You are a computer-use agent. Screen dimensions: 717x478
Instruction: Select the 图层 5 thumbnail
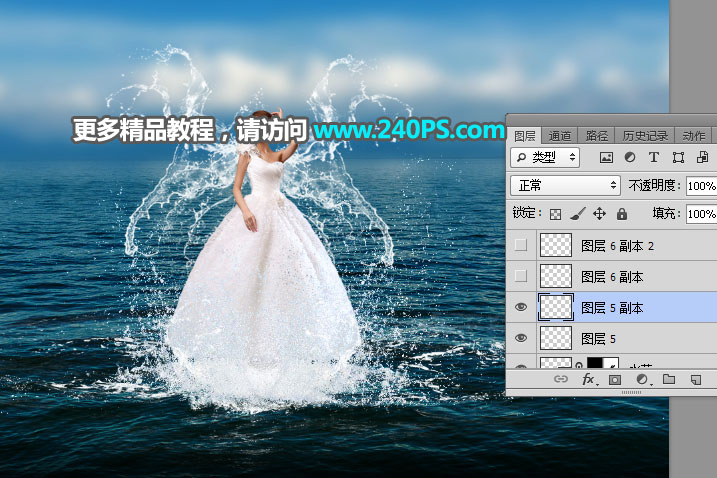(556, 338)
